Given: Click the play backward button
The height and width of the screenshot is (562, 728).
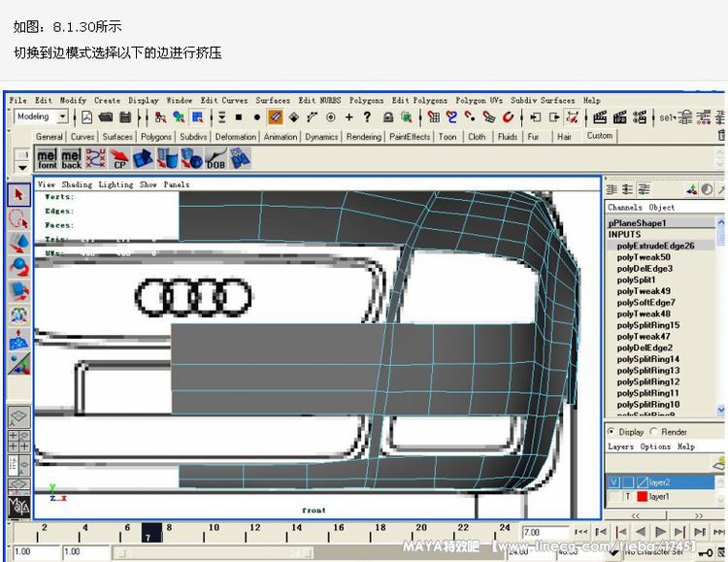Looking at the screenshot, I should [641, 532].
